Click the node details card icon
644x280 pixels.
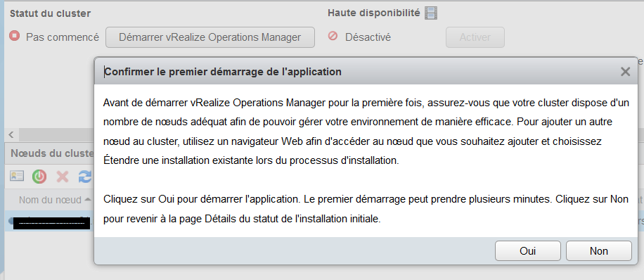17,177
